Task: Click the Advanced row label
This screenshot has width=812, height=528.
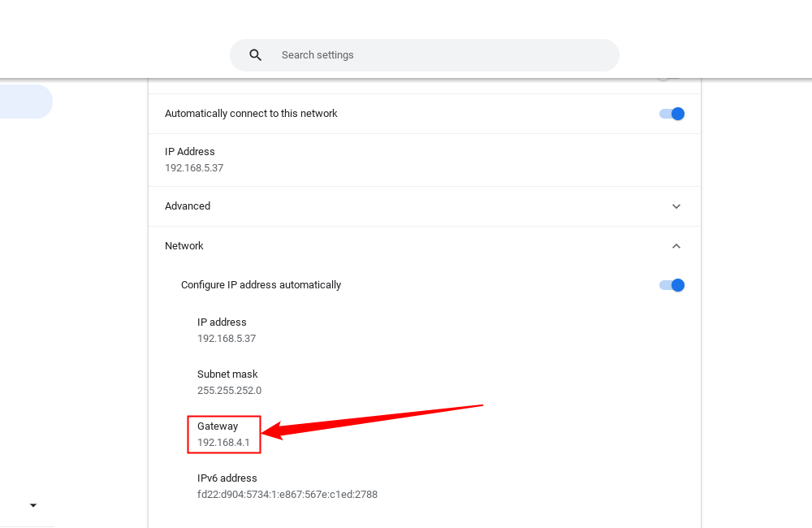Action: coord(188,206)
